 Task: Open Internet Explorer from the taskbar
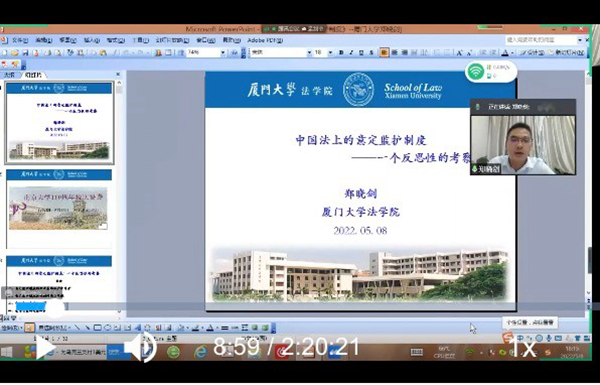pos(200,352)
